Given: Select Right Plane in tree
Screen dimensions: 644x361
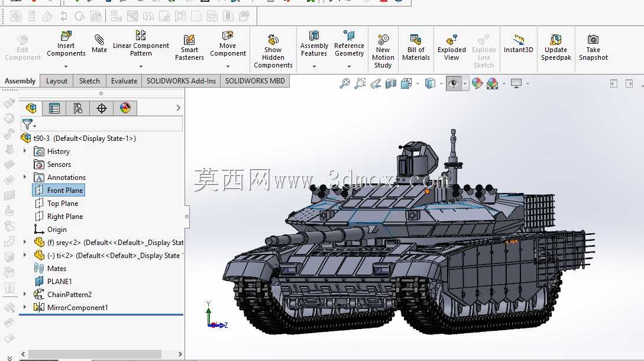Looking at the screenshot, I should point(59,216).
